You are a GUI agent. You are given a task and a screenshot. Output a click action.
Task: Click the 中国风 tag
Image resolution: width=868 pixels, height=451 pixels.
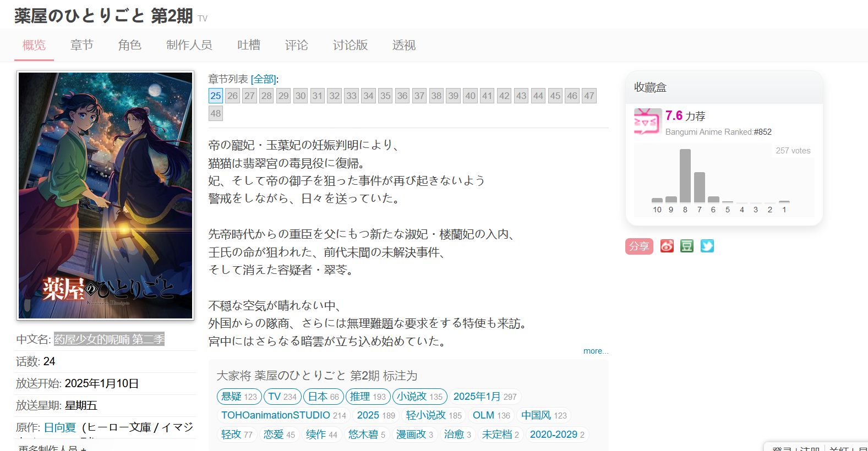point(544,415)
